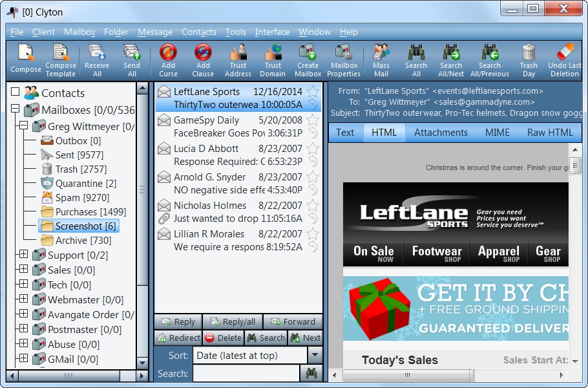588x388 pixels.
Task: Open the Tools menu
Action: (235, 32)
